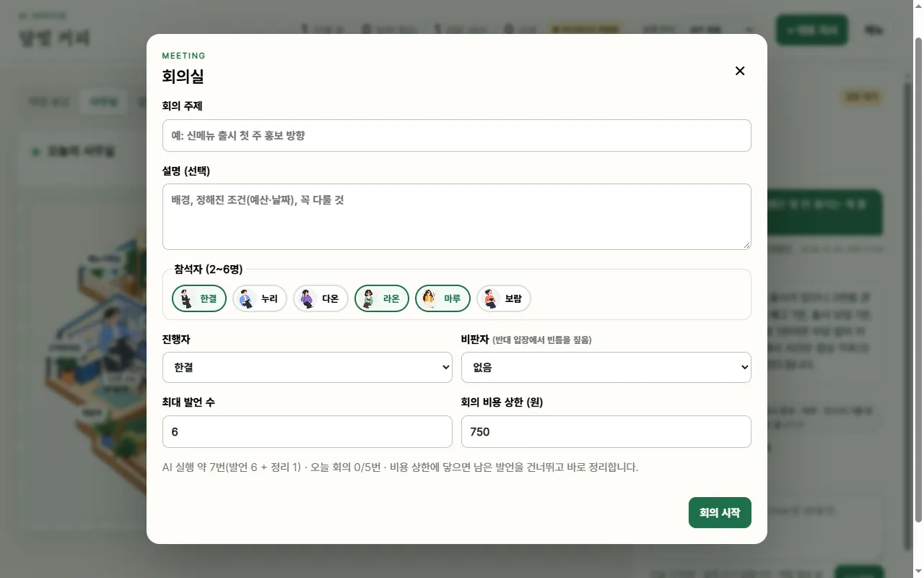Deselect participant chip labeled 마루
The width and height of the screenshot is (924, 578).
[443, 298]
